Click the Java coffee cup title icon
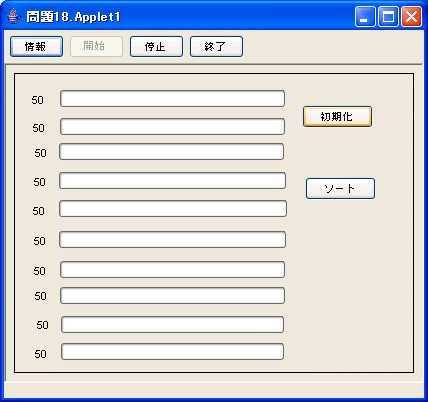Screen dimensions: 428x402 click(x=13, y=16)
